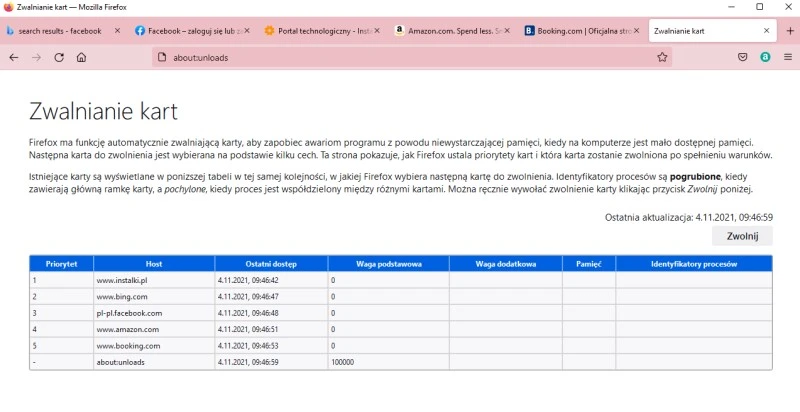800x412 pixels.
Task: Switch to the Facebook login tab
Action: point(190,31)
